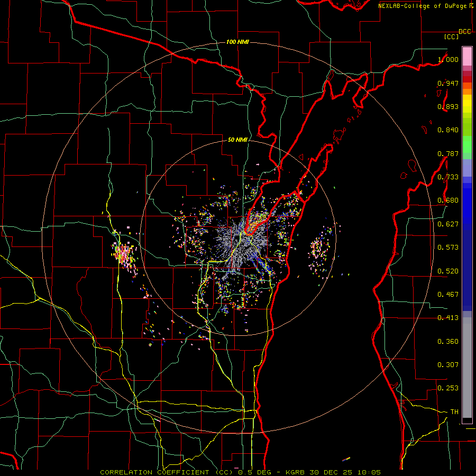The image size is (476, 476).
Task: Click the [CC] legend unit label
Action: tap(451, 36)
